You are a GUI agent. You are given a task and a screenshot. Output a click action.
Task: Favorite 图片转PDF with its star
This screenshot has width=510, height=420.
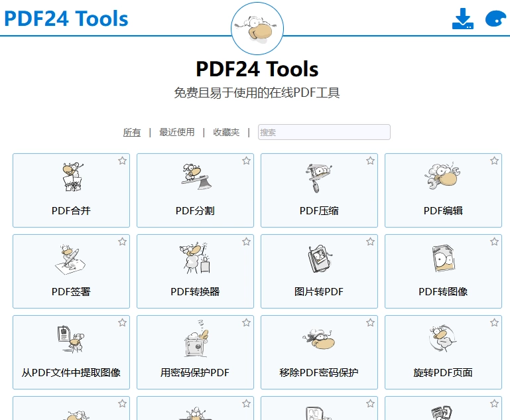[370, 242]
